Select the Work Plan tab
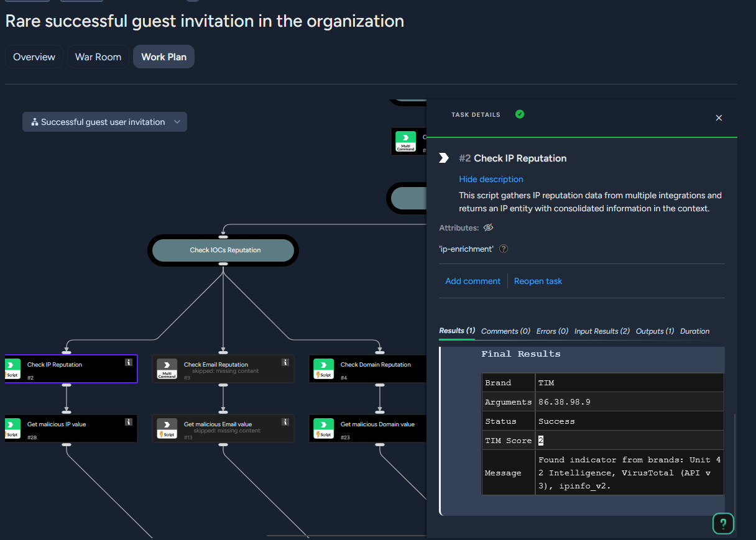This screenshot has width=756, height=540. point(164,57)
